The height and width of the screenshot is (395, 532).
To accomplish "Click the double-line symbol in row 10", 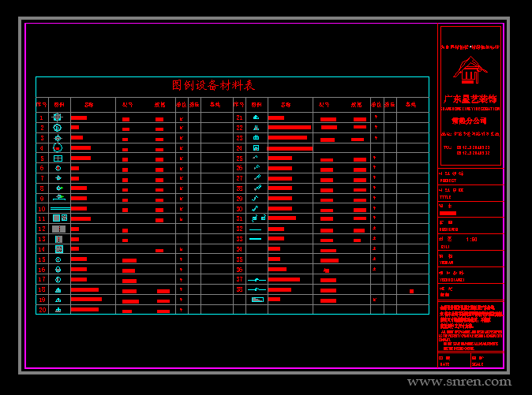I will coord(60,208).
